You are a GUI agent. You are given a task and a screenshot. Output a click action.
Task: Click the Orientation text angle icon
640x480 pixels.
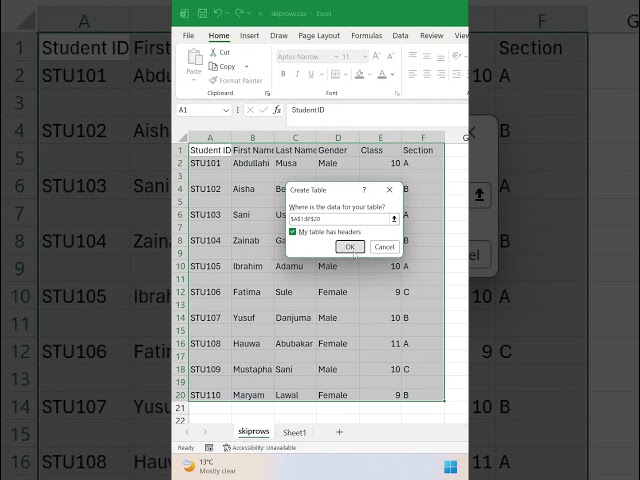click(x=456, y=56)
